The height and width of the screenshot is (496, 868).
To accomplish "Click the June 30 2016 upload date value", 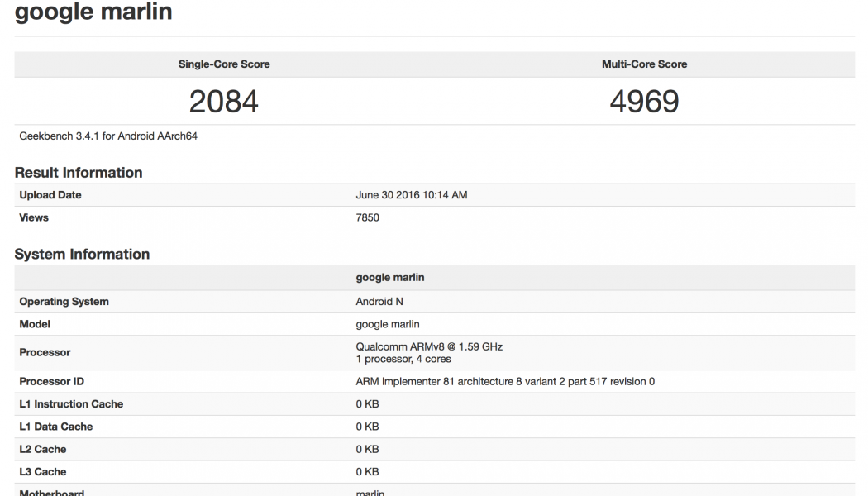I will pyautogui.click(x=412, y=195).
